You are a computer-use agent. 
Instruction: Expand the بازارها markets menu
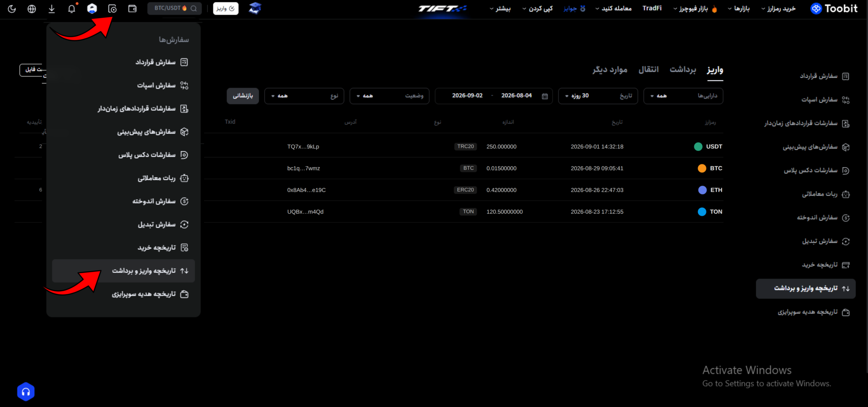(739, 8)
